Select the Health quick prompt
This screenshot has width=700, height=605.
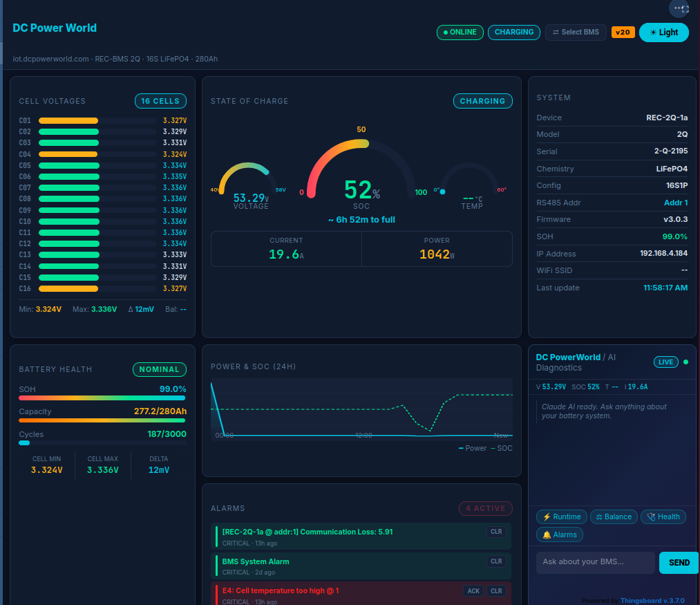[663, 517]
